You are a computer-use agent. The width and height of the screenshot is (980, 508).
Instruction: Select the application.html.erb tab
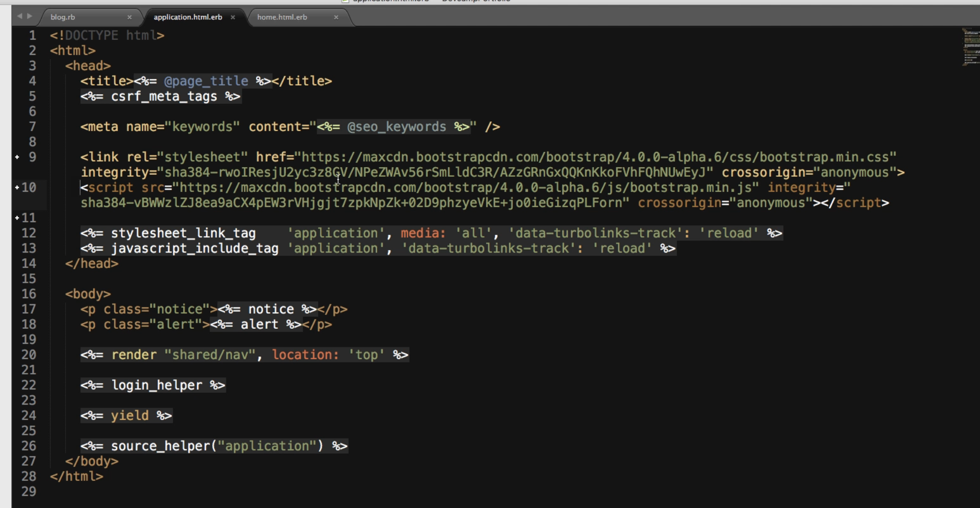tap(188, 17)
